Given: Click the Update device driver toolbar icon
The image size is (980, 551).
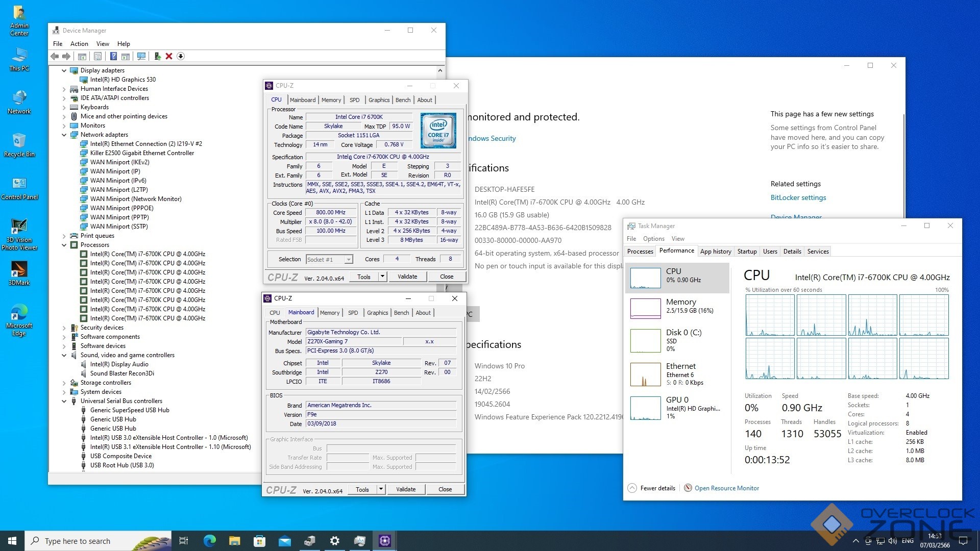Looking at the screenshot, I should [x=157, y=56].
